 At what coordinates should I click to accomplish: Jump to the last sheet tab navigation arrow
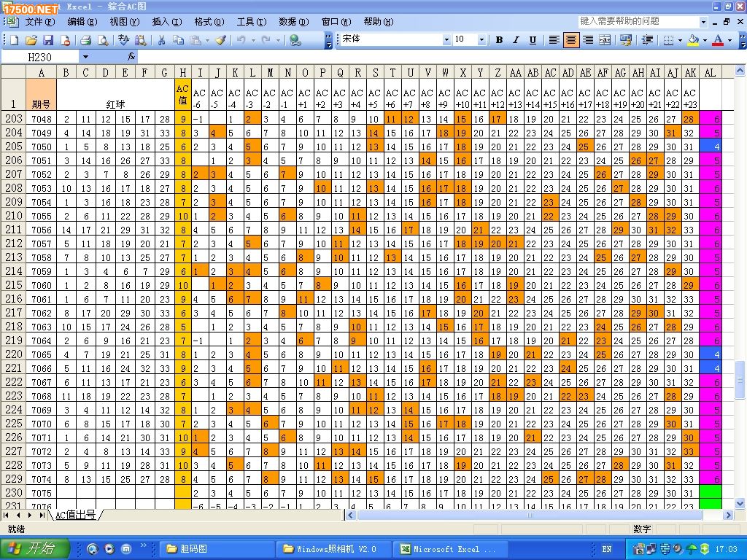pyautogui.click(x=42, y=515)
